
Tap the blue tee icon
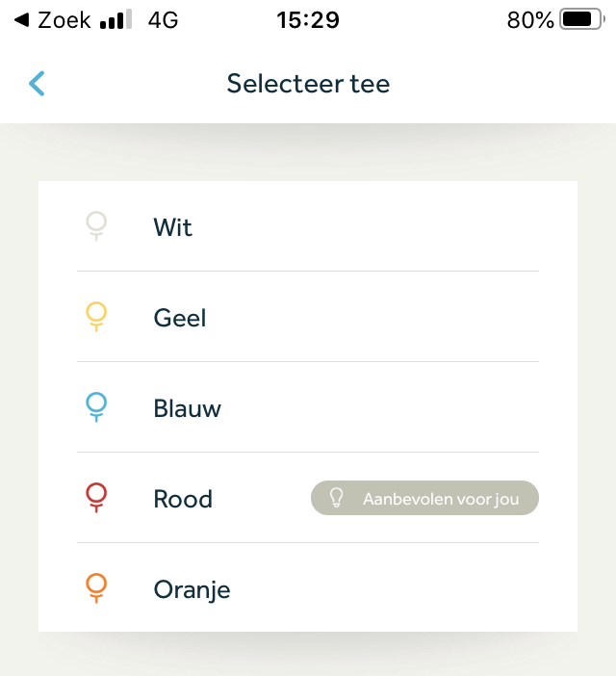[x=96, y=407]
